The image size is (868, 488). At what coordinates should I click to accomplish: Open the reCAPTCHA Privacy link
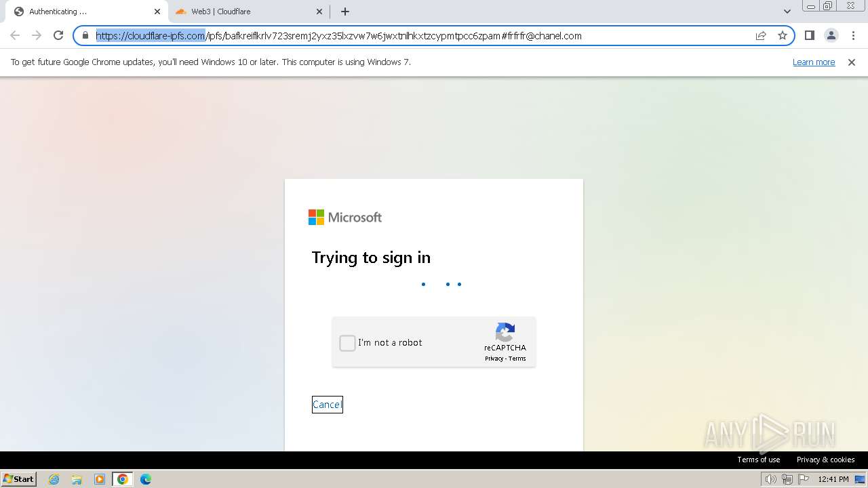494,359
